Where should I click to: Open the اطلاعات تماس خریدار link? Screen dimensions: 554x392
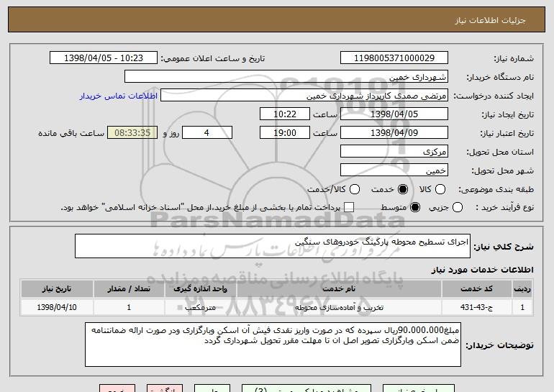[x=119, y=96]
